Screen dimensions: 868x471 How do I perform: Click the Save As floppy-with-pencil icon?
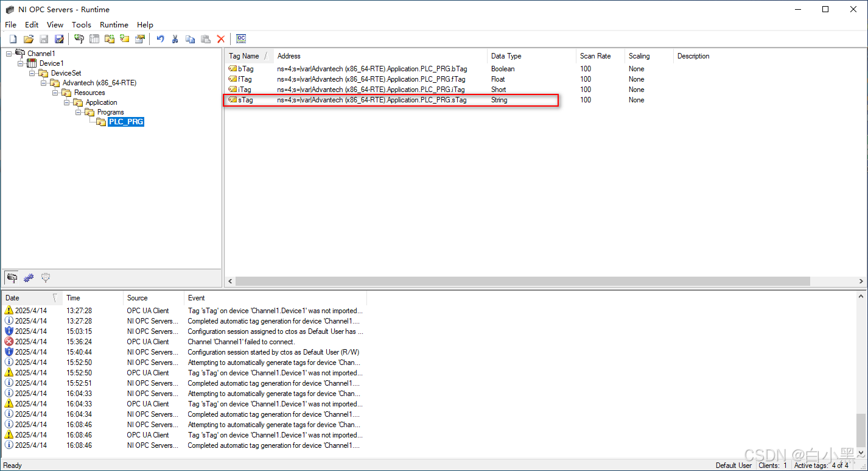tap(59, 39)
